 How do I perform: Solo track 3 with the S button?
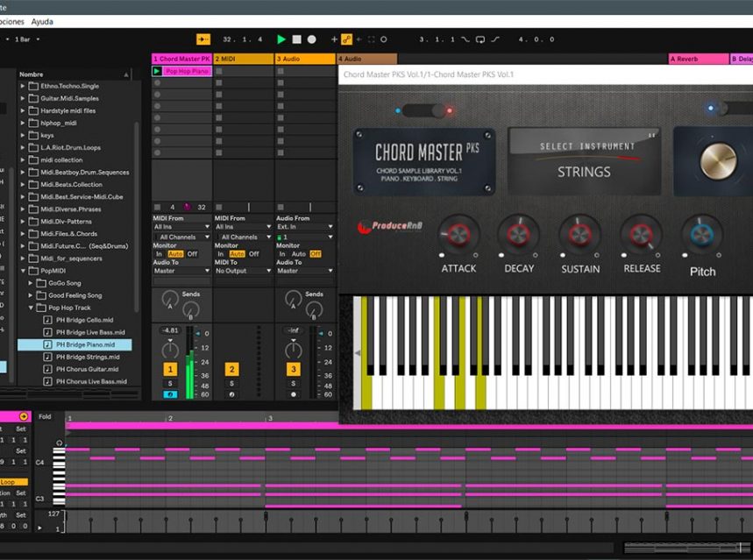pyautogui.click(x=294, y=383)
